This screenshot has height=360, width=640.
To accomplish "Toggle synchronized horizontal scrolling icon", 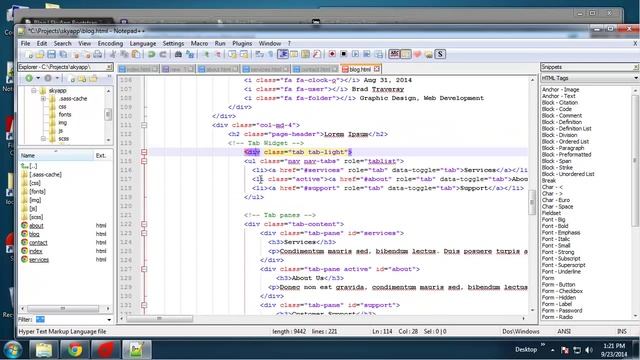I will (244, 54).
